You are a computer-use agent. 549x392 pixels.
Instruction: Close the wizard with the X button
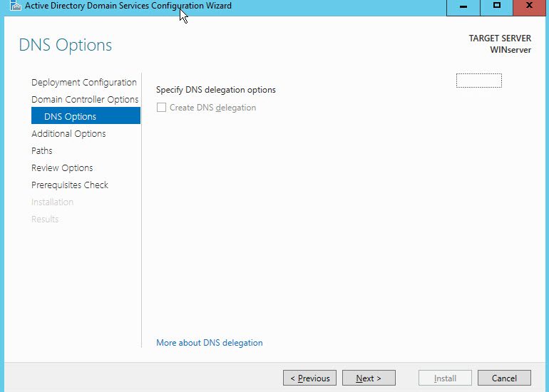[x=529, y=7]
